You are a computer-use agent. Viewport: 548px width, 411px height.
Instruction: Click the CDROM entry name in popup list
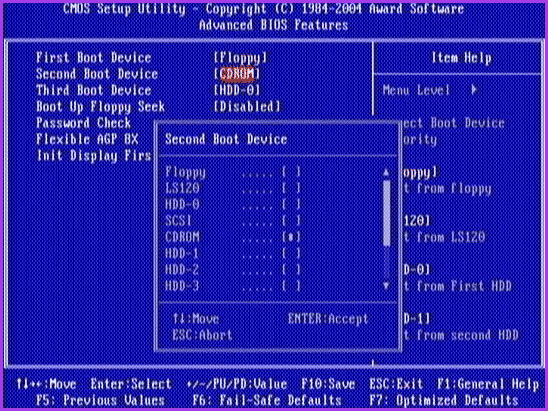(182, 237)
